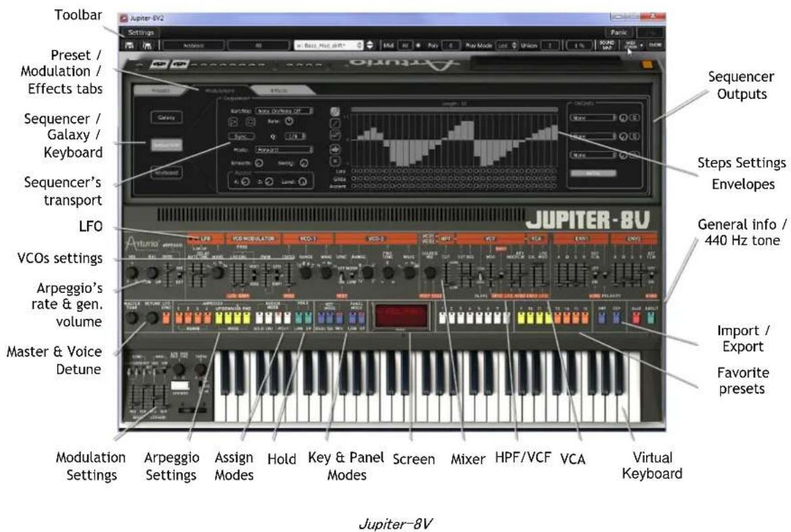Select the topmost step editing tool icon

[x=335, y=112]
